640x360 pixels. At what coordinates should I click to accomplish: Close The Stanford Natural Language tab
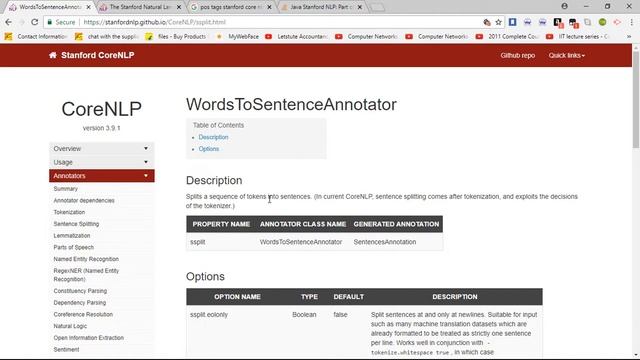tap(179, 7)
